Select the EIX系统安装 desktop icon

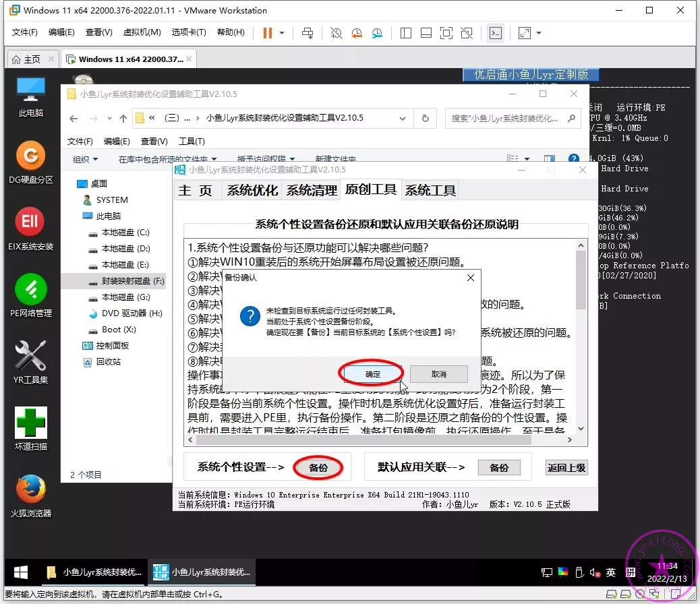[x=30, y=229]
